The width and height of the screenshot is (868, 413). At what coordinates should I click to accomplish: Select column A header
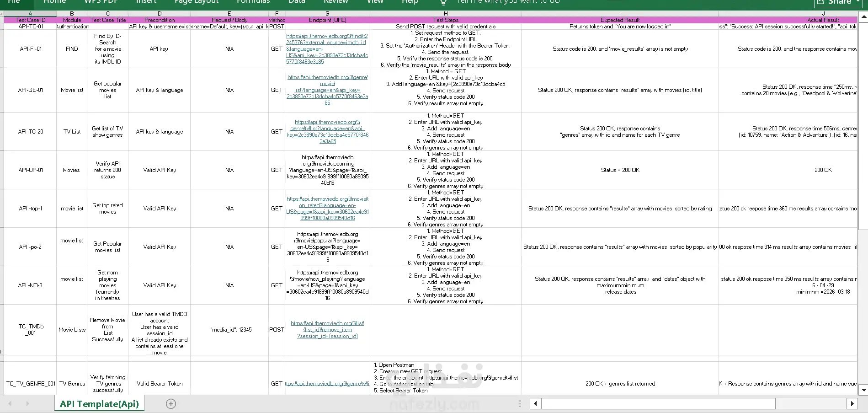tap(30, 14)
